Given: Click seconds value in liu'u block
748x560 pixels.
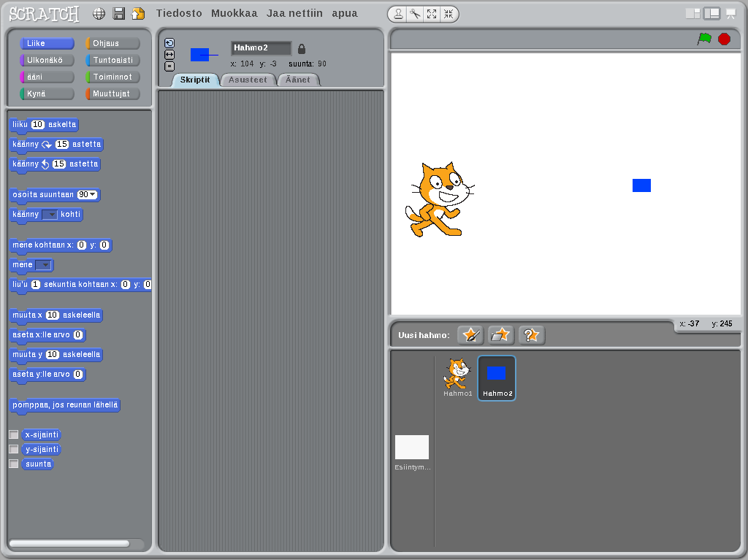Looking at the screenshot, I should [36, 284].
